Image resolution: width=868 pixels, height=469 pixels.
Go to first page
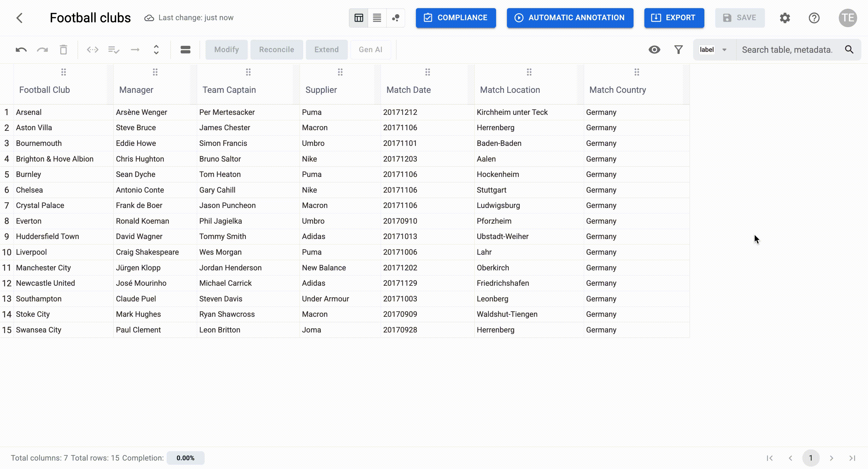[x=770, y=458]
